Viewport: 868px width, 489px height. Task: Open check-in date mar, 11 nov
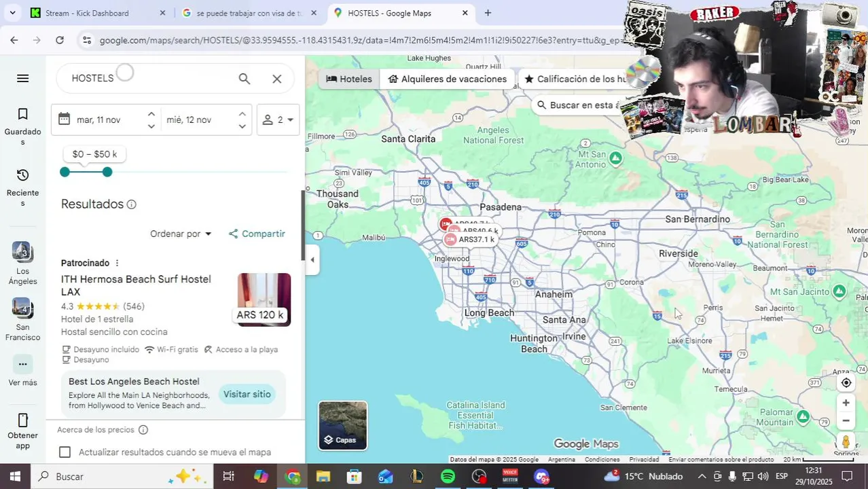[x=97, y=120]
